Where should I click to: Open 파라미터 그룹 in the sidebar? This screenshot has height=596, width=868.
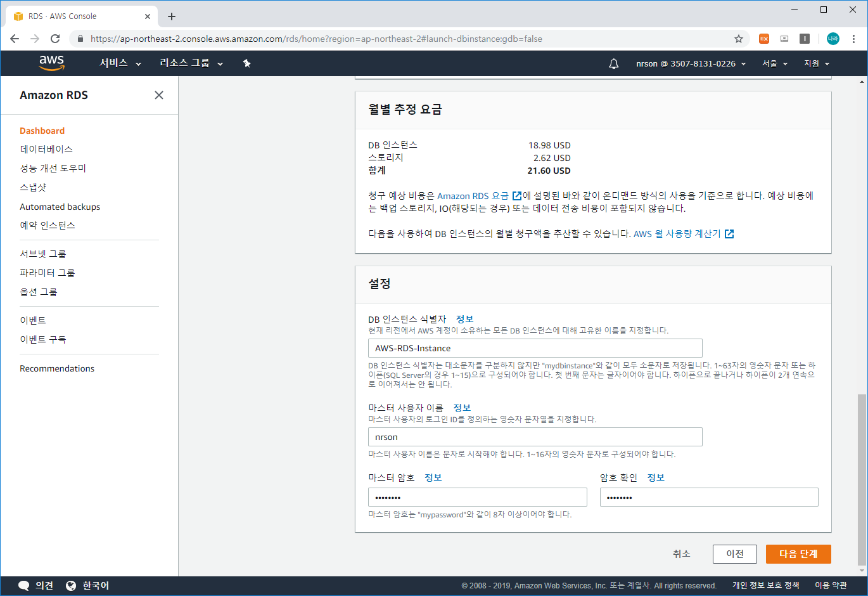coord(48,273)
